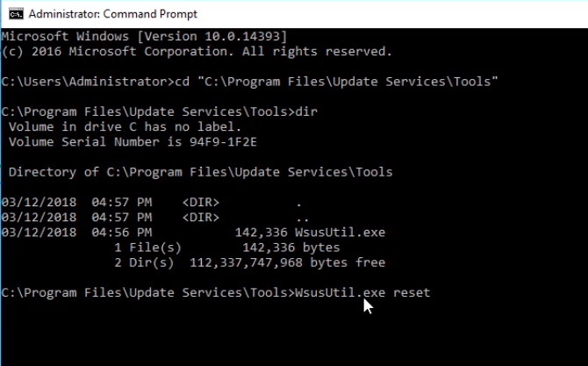This screenshot has height=366, width=588.
Task: Click the quoted path in the cd command
Action: pyautogui.click(x=347, y=82)
